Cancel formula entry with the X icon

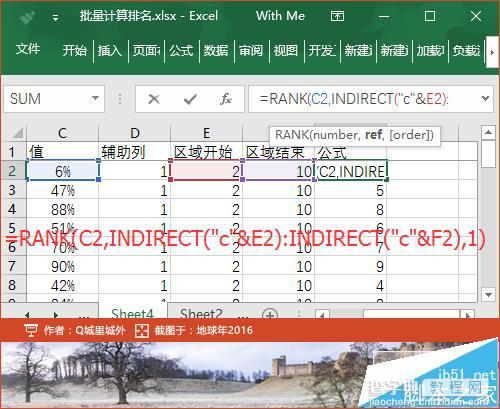154,99
